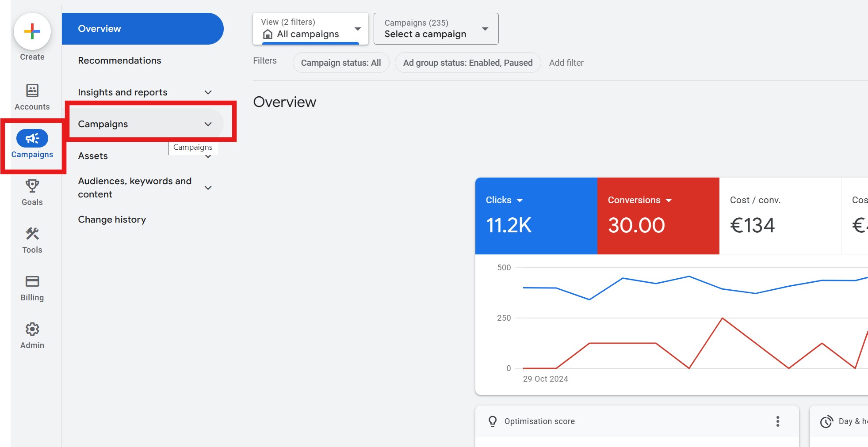Viewport: 868px width, 447px height.
Task: Click the Campaigns megaphone icon
Action: click(x=32, y=138)
